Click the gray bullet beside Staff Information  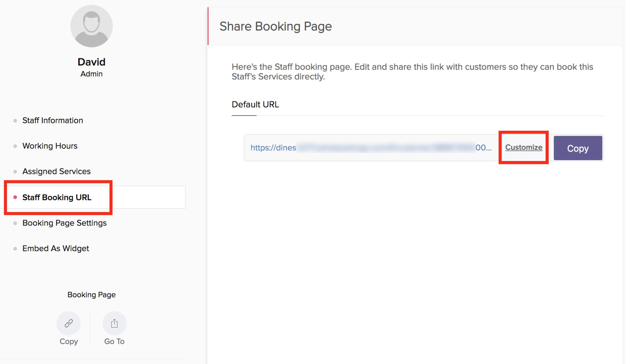[x=15, y=121]
